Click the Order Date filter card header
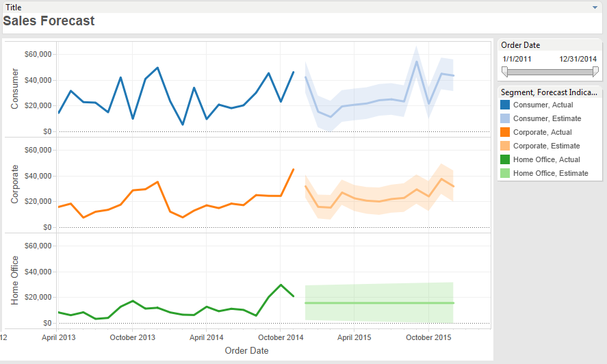607x364 pixels. coord(521,45)
